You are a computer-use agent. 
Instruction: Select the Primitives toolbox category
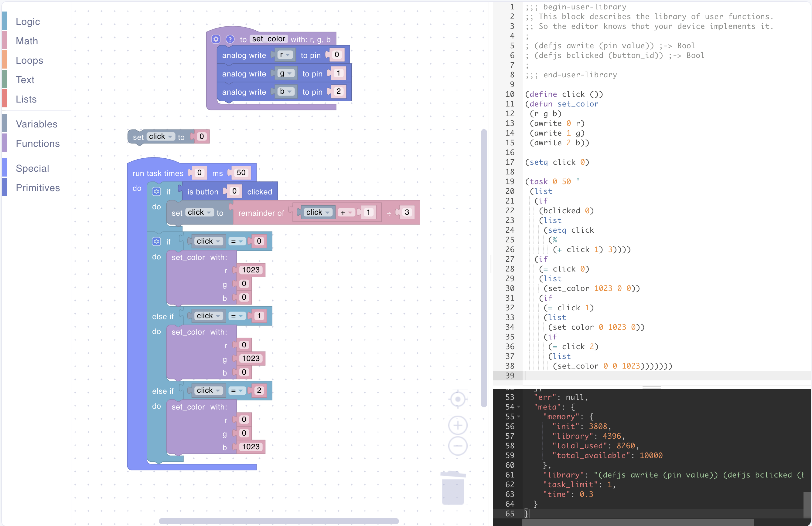click(x=38, y=188)
